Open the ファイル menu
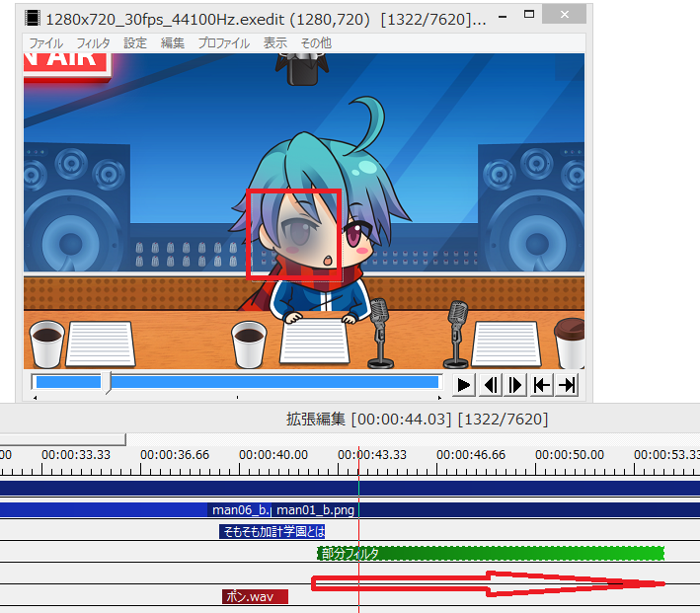 [46, 43]
